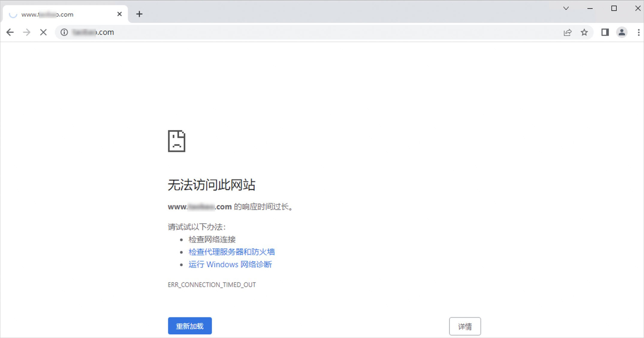Maximize the browser window
This screenshot has height=338, width=644.
point(614,8)
